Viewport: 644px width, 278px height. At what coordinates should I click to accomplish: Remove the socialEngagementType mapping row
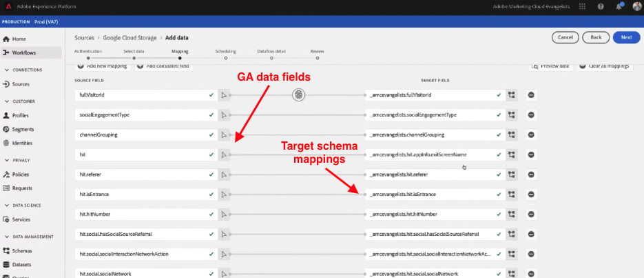[x=531, y=115]
